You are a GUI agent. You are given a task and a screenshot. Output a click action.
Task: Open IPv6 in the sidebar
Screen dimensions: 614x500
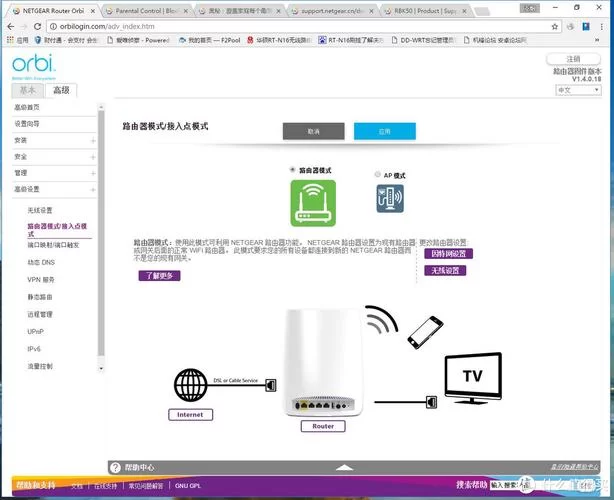click(x=34, y=349)
